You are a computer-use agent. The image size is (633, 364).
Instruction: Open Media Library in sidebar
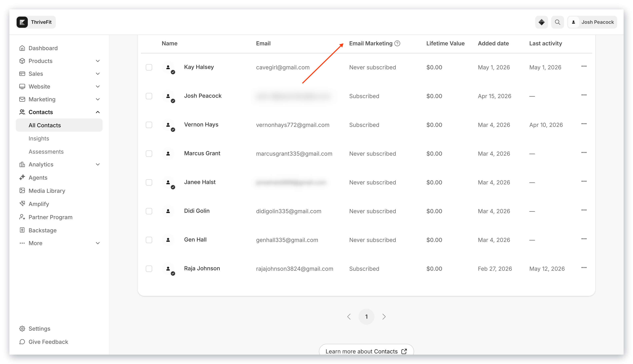point(47,191)
